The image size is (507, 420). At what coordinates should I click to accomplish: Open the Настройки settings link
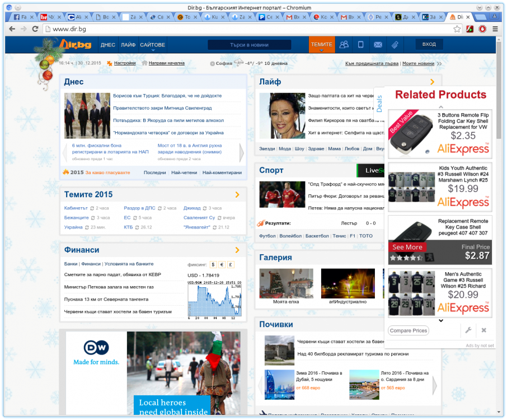point(125,63)
